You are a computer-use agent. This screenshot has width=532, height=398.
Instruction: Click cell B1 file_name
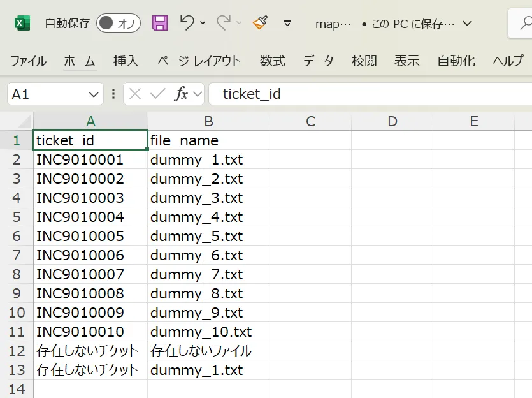[209, 140]
